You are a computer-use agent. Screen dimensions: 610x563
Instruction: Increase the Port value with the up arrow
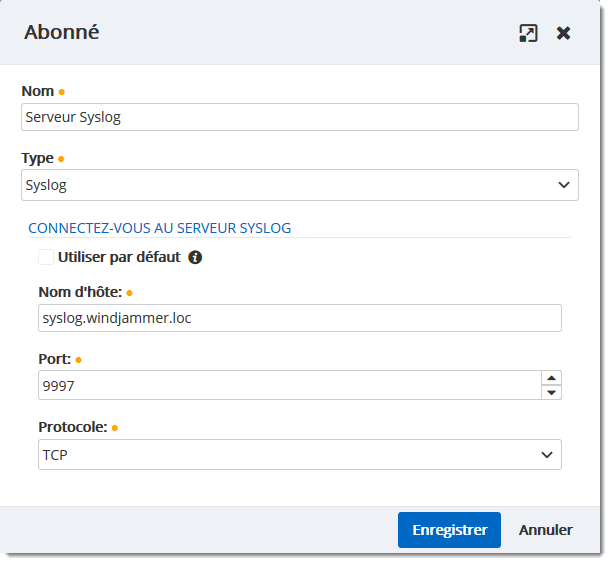pyautogui.click(x=551, y=378)
